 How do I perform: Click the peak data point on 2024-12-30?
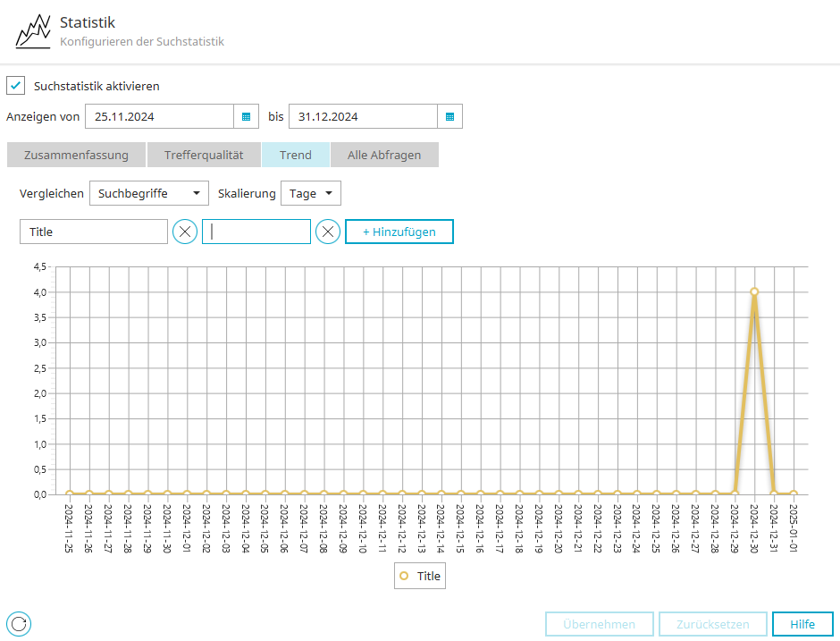click(754, 291)
